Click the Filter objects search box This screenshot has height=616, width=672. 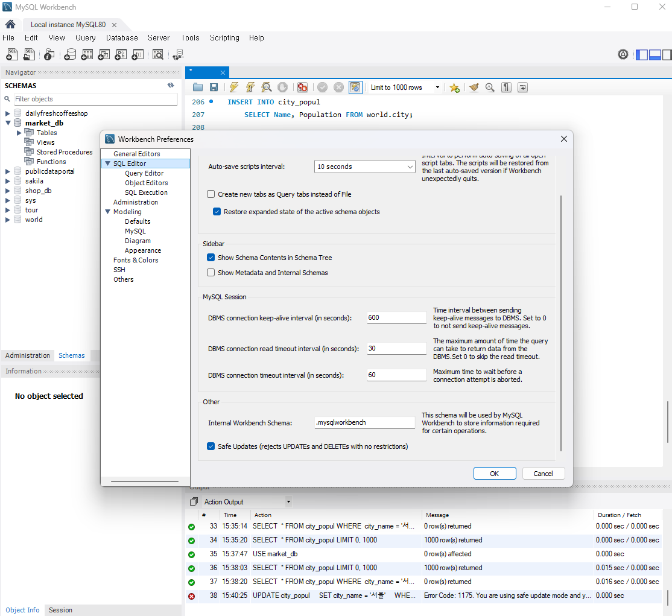tap(95, 99)
